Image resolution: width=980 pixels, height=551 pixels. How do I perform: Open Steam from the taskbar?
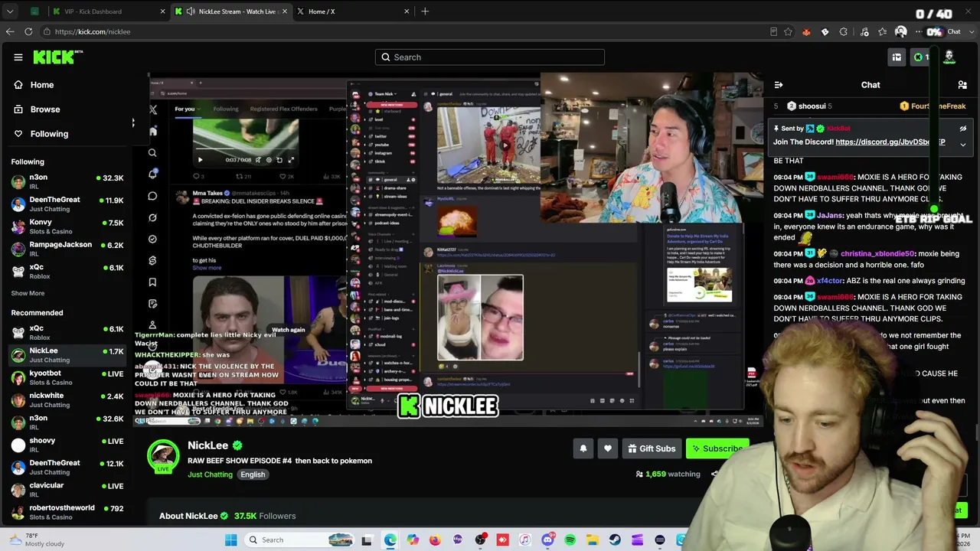(615, 540)
